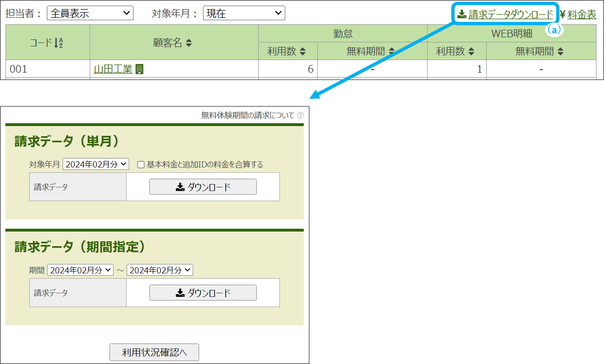
Task: Open the 期間 end month dropdown
Action: (160, 270)
